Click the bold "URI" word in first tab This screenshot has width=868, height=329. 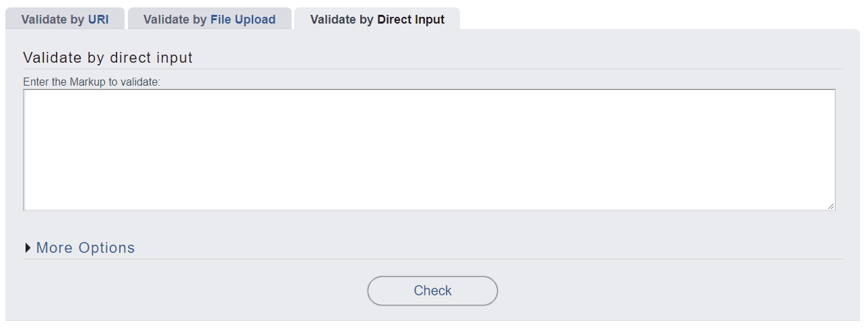pos(98,20)
